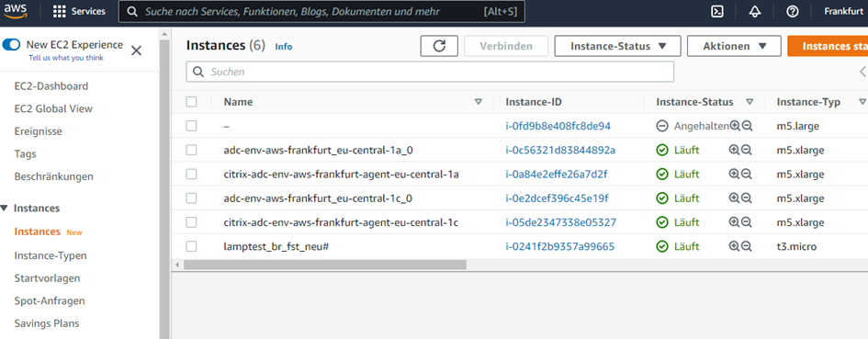868x339 pixels.
Task: Zoom in icon for adc-env-aws-frankfurt_eu-central-1c_0
Action: 734,198
